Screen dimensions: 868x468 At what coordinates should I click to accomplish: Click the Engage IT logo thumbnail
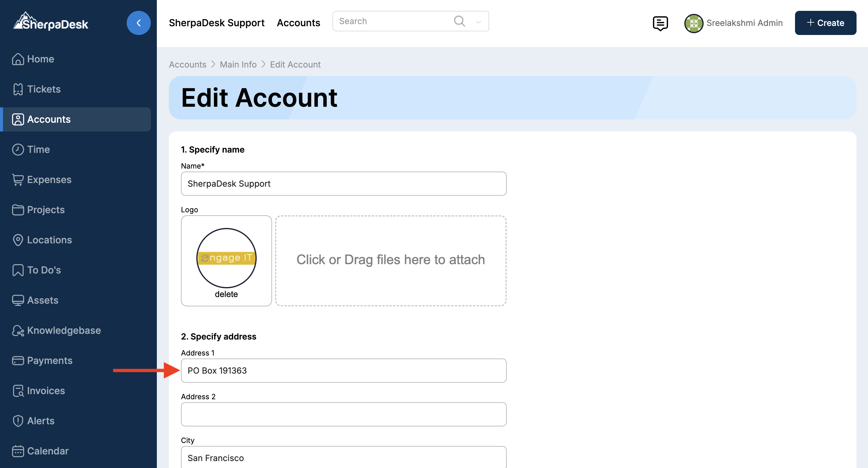[226, 258]
